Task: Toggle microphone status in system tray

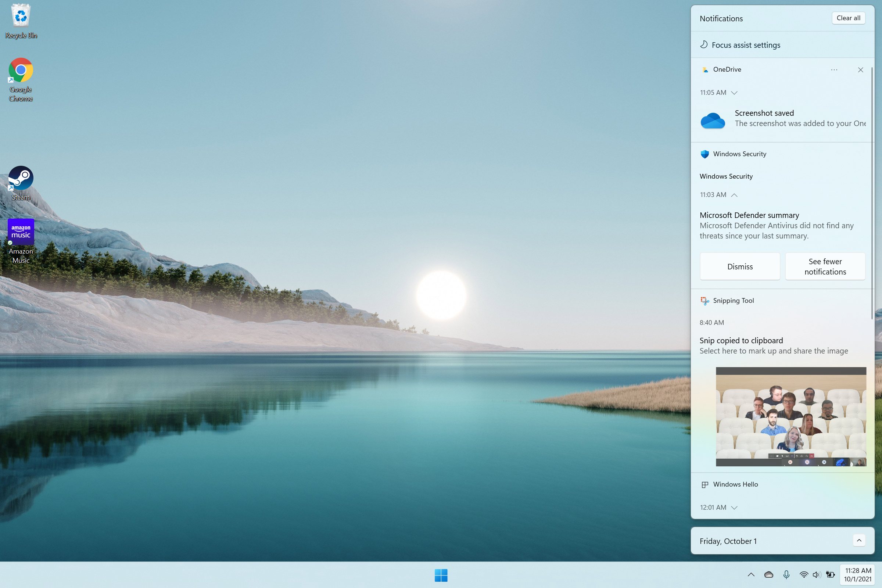Action: (786, 575)
